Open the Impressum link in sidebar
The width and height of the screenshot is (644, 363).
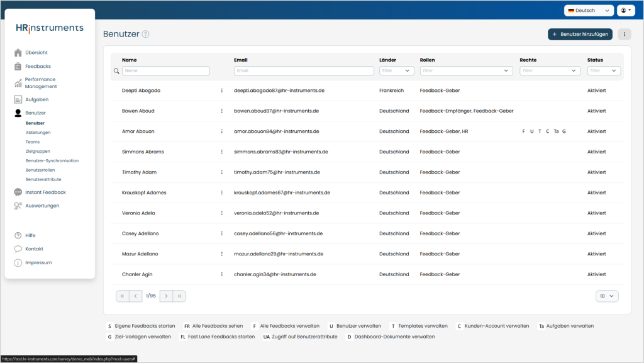click(38, 263)
